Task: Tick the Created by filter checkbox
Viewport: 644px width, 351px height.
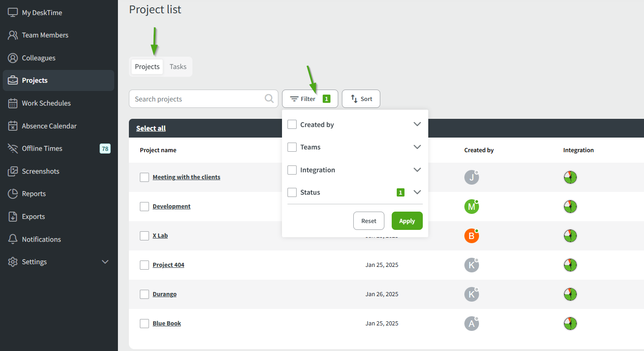Action: point(292,124)
